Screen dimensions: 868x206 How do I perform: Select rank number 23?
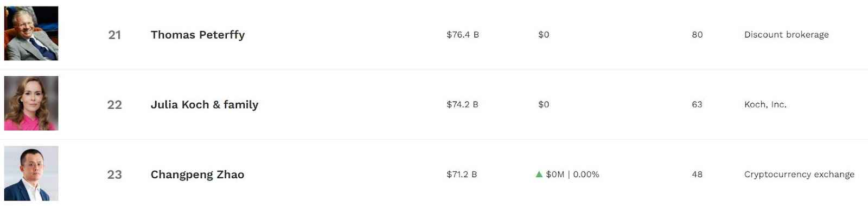click(114, 174)
